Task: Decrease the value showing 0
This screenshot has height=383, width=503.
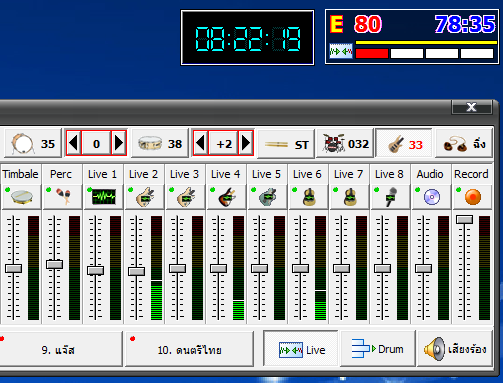Action: 74,143
